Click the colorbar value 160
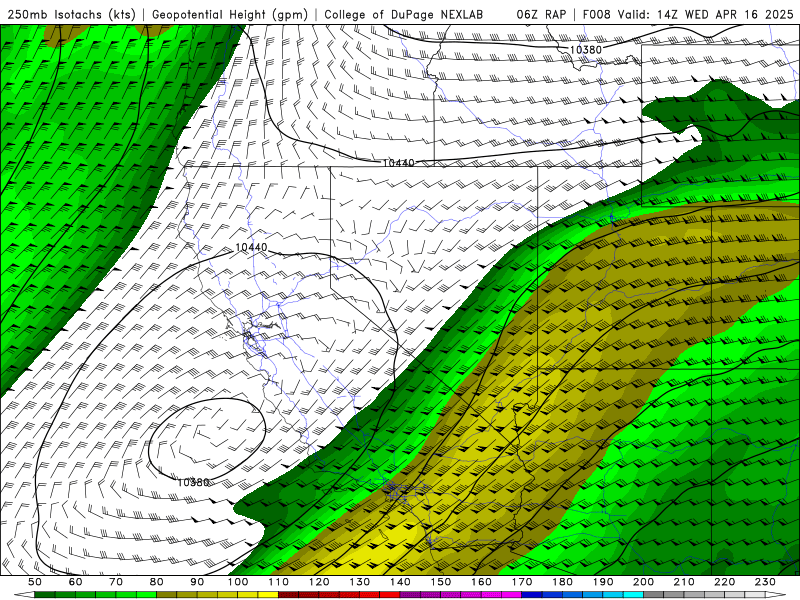This screenshot has height=600, width=800. (x=481, y=582)
